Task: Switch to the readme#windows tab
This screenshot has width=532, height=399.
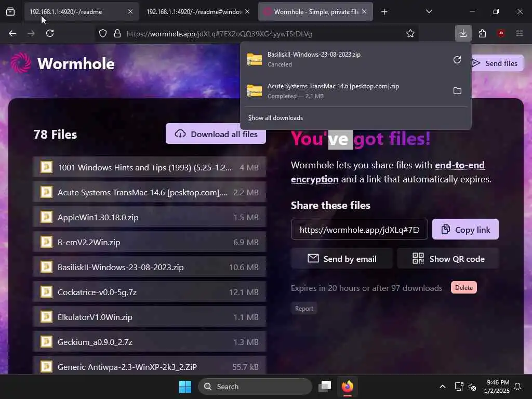Action: 198,12
